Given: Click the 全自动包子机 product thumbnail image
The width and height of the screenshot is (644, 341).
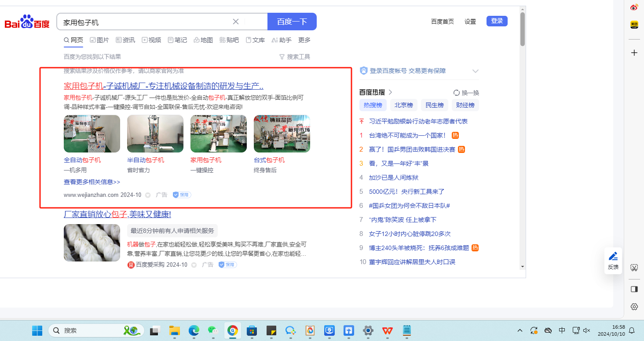Looking at the screenshot, I should point(92,134).
